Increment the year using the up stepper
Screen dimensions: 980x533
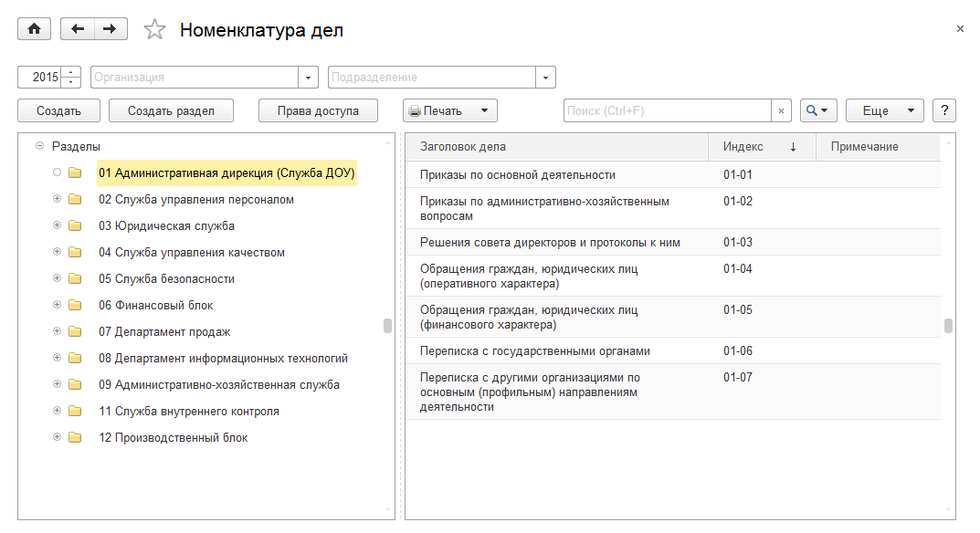click(x=71, y=71)
